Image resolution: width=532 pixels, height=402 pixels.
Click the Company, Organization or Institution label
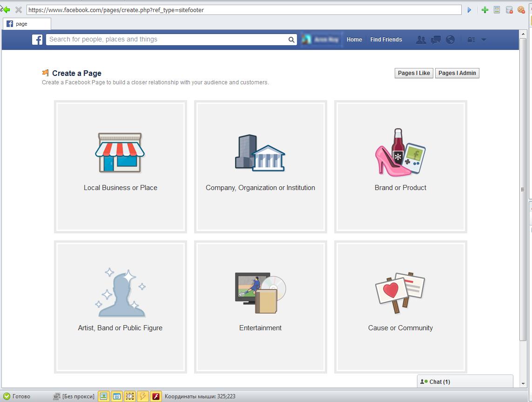[260, 187]
